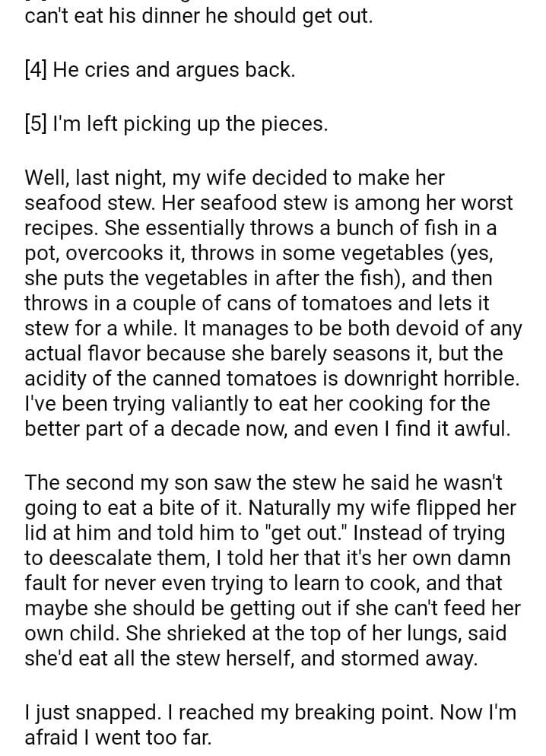This screenshot has width=546, height=756.
Task: Click the line starting "seafood stew. Her seafood stew"
Action: 268,203
